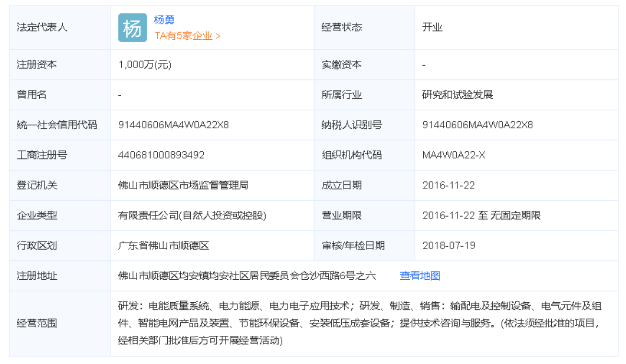Screen dimensions: 626x364
Task: Click the 2018-07-19 annual inspection date
Action: tap(449, 246)
